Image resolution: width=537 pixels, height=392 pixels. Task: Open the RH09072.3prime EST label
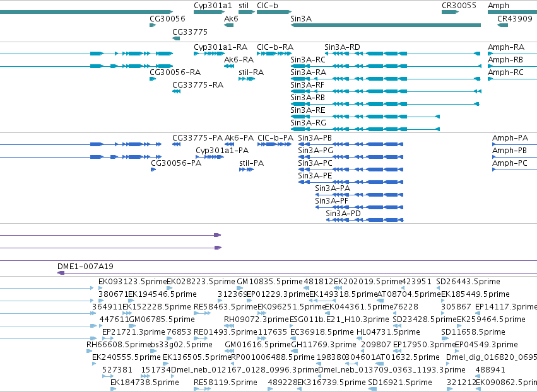pyautogui.click(x=257, y=320)
